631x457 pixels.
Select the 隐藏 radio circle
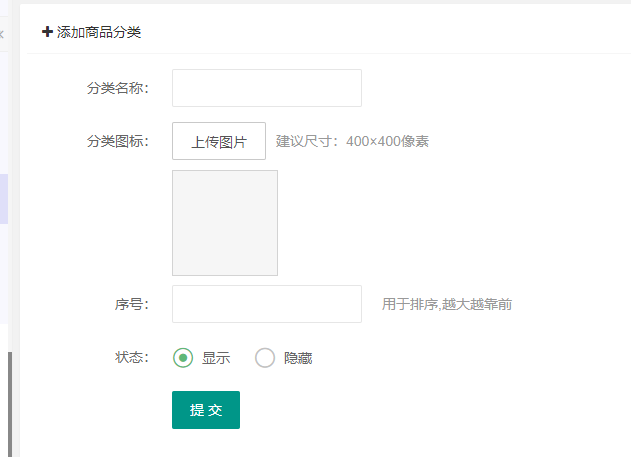pyautogui.click(x=265, y=358)
